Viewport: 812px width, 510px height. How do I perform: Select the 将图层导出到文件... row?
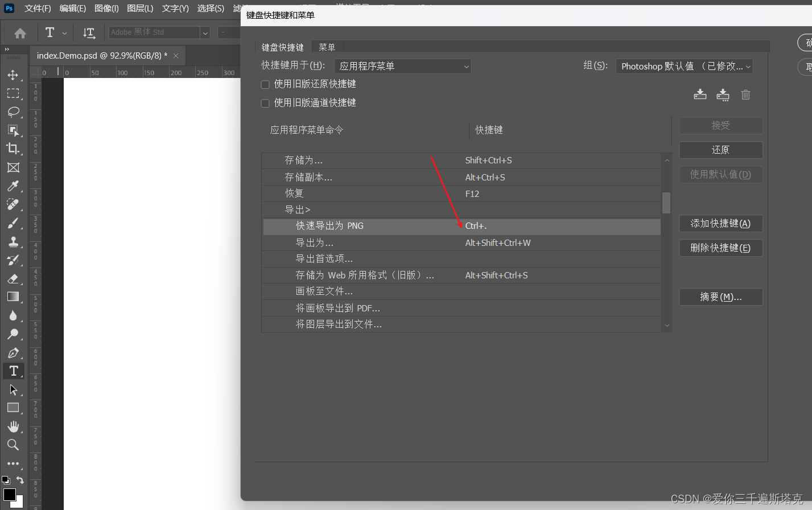461,324
